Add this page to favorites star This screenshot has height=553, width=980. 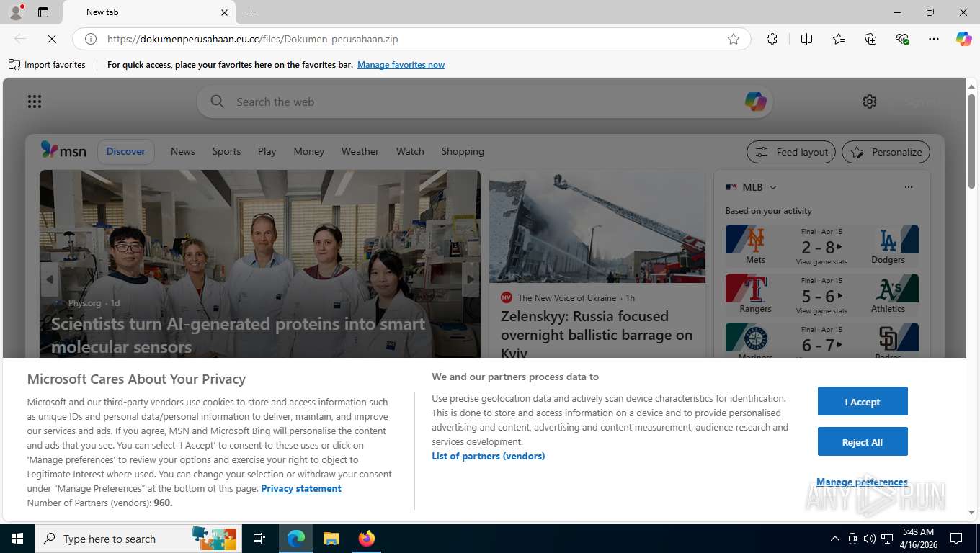pyautogui.click(x=734, y=39)
